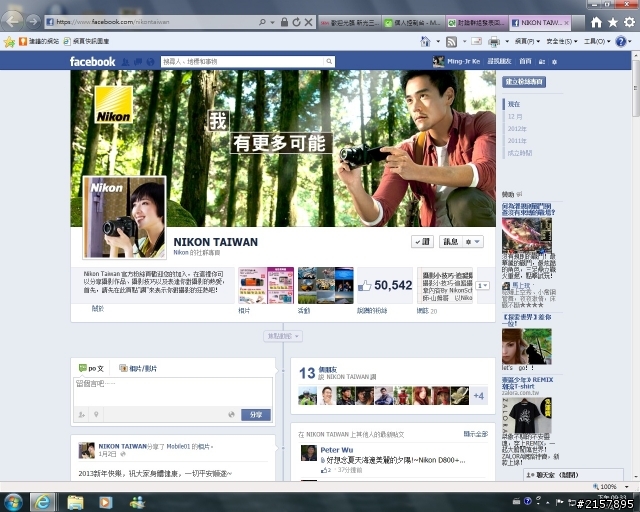Click the tag people icon in post box
The image size is (640, 512).
[x=82, y=414]
